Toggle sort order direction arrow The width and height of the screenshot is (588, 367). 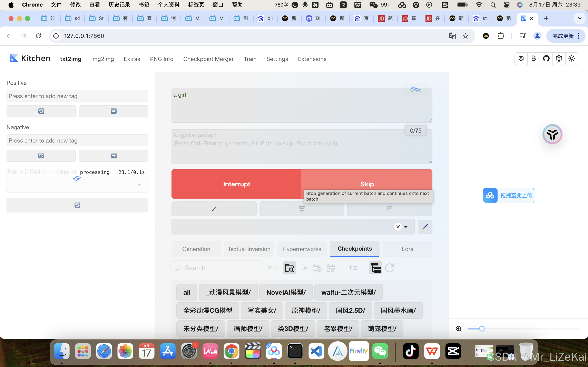coord(353,268)
